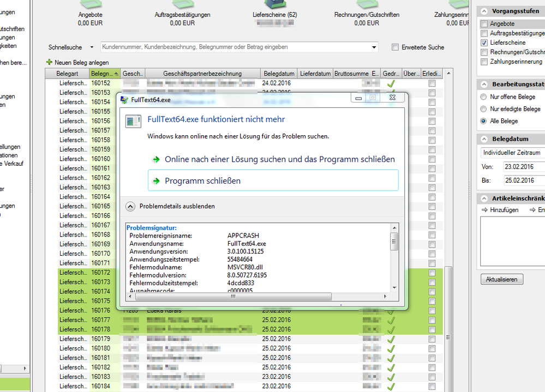Image resolution: width=545 pixels, height=392 pixels.
Task: Sort by the Belegdatum column header
Action: pyautogui.click(x=279, y=74)
